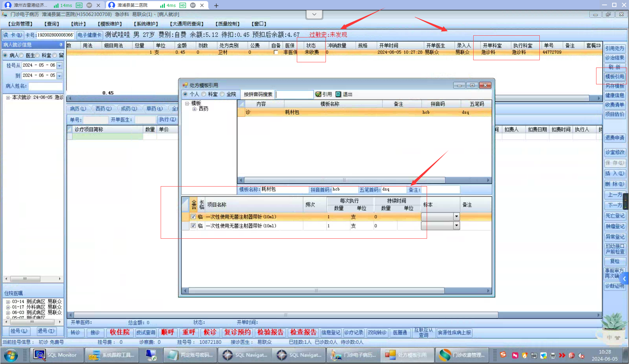Open 系统跟踪工具 from the taskbar
This screenshot has height=364, width=629.
tap(112, 355)
